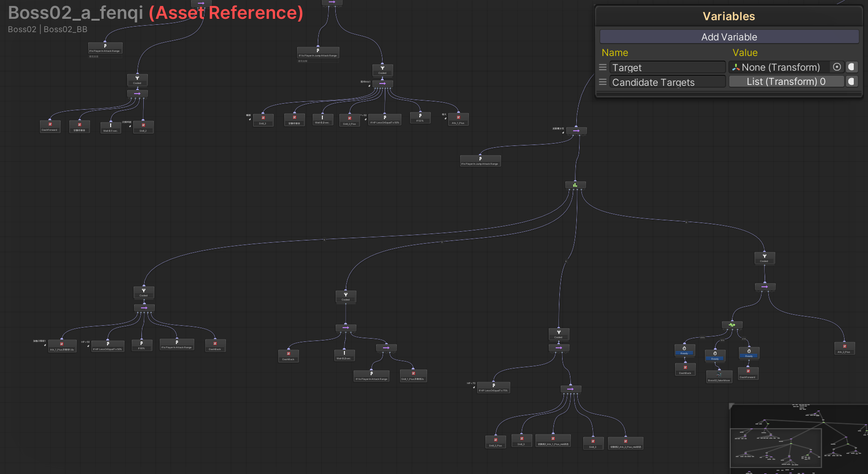Click the None (Transform) value field
This screenshot has height=474, width=868.
(780, 67)
